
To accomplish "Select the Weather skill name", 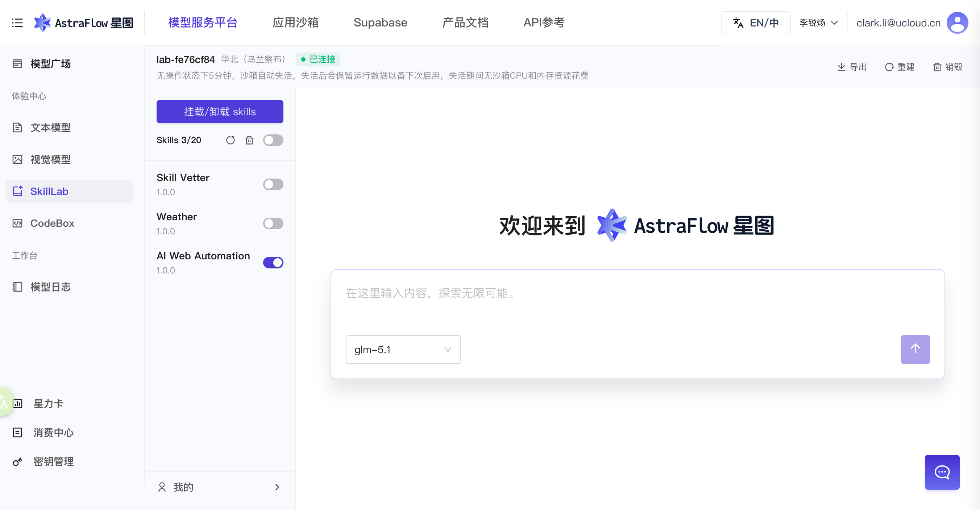I will (x=177, y=217).
